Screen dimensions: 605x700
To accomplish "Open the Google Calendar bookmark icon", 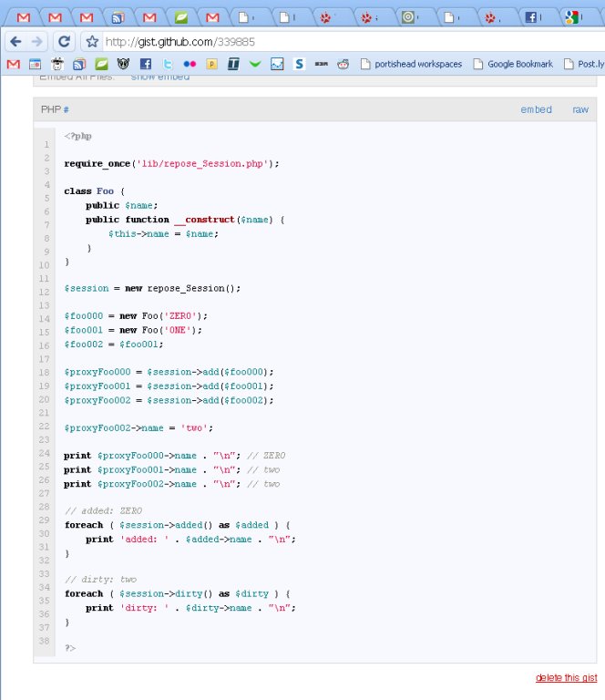I will [x=35, y=64].
